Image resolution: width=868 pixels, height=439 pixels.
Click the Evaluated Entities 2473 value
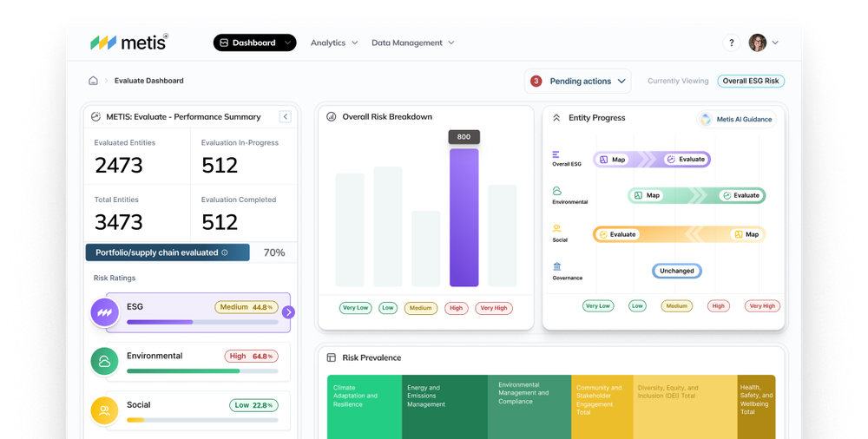[118, 166]
